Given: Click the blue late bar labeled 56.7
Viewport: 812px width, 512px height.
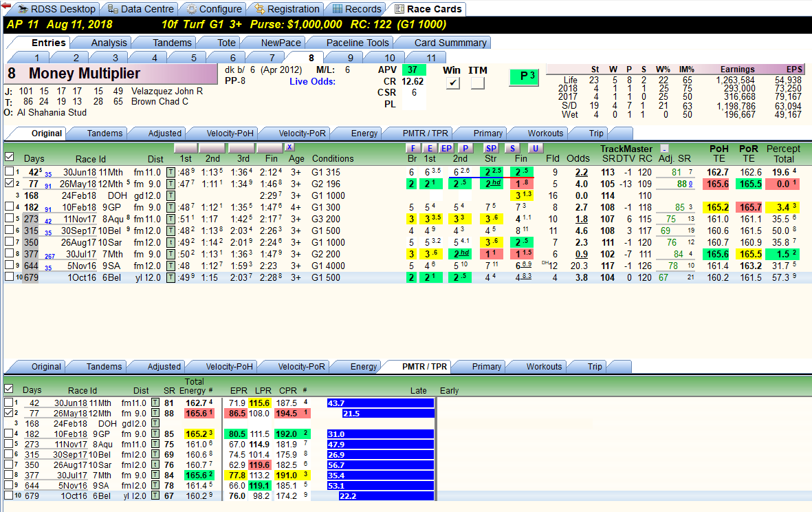Looking at the screenshot, I should click(x=381, y=465).
